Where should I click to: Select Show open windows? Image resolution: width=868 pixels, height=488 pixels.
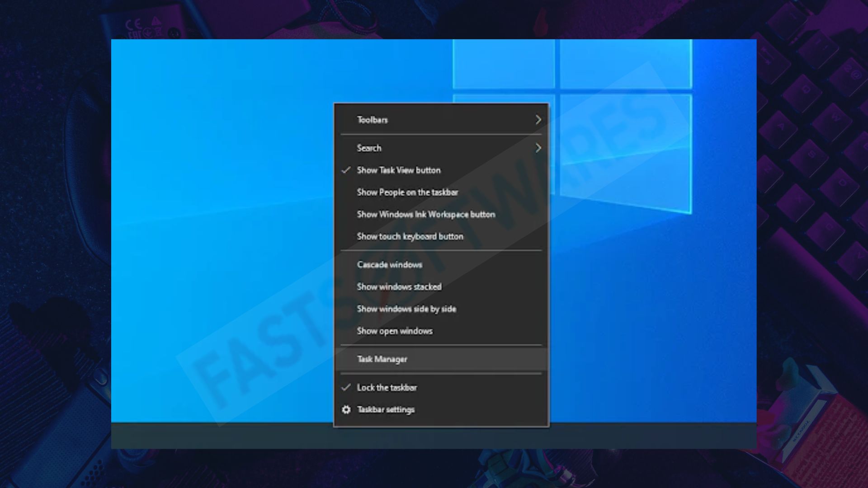(441, 331)
